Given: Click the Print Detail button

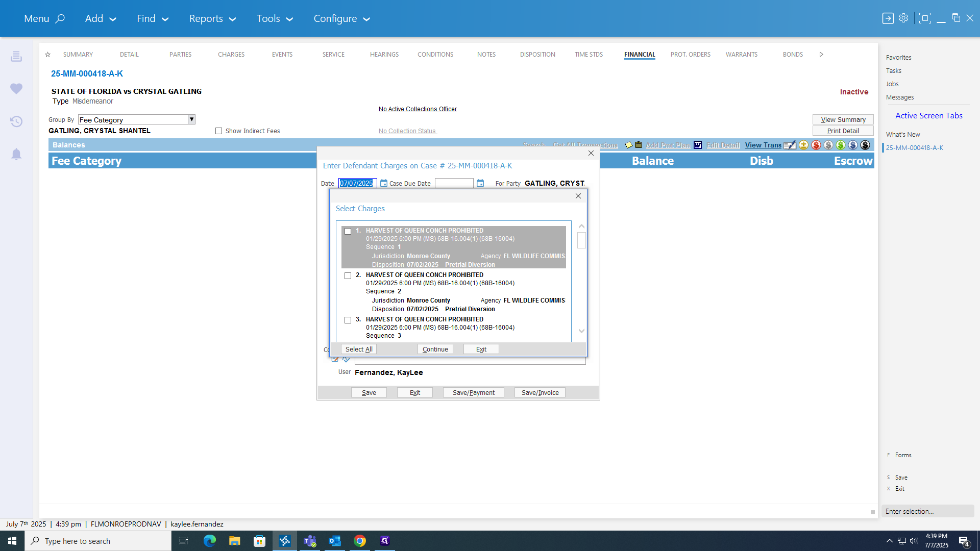Looking at the screenshot, I should pyautogui.click(x=843, y=131).
